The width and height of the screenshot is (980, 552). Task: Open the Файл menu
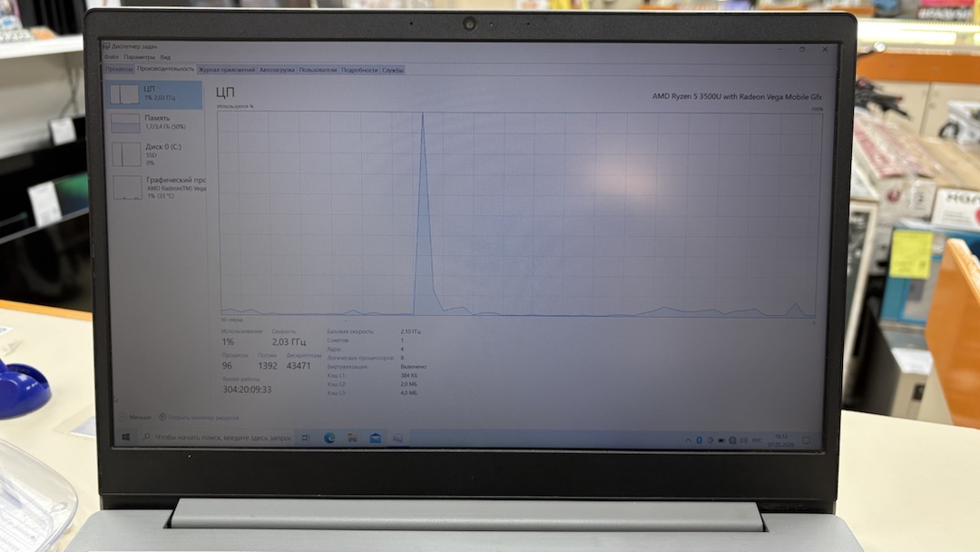click(x=111, y=57)
